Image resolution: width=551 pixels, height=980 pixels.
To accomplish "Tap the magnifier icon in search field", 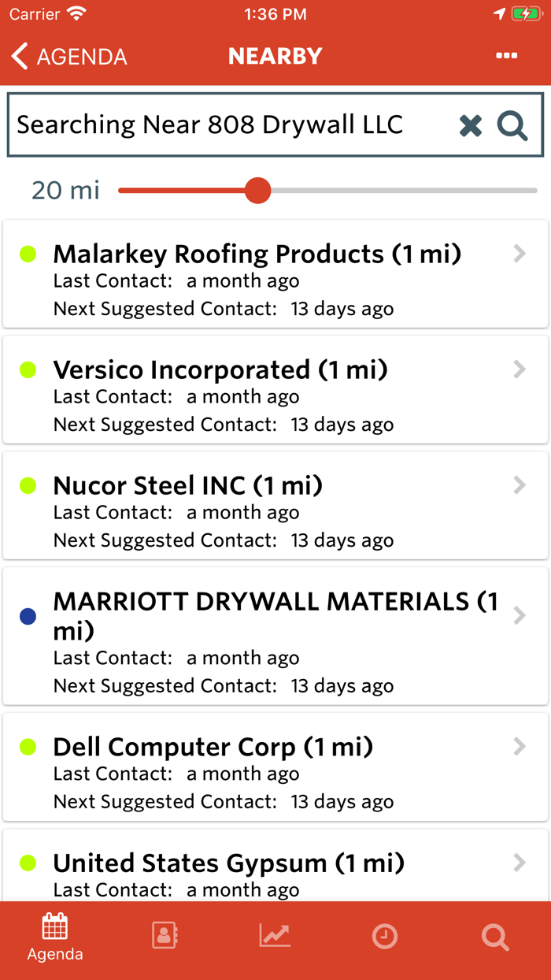I will click(x=512, y=124).
